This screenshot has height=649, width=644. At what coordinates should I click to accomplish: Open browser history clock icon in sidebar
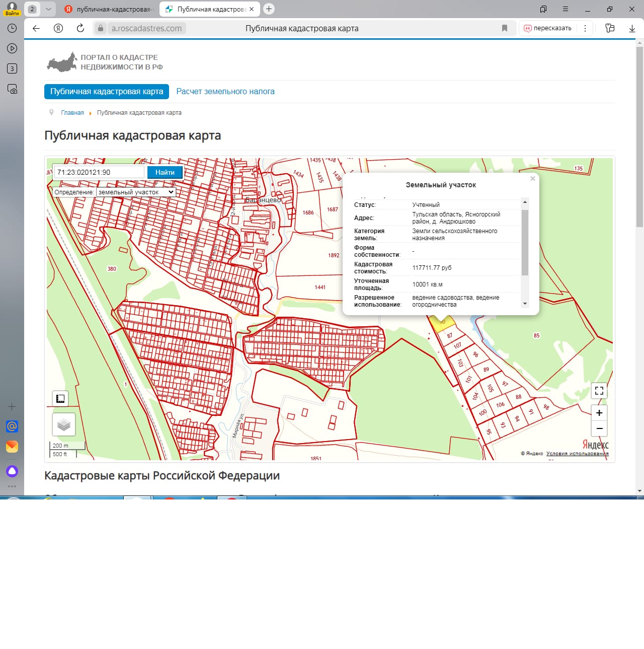pos(12,28)
